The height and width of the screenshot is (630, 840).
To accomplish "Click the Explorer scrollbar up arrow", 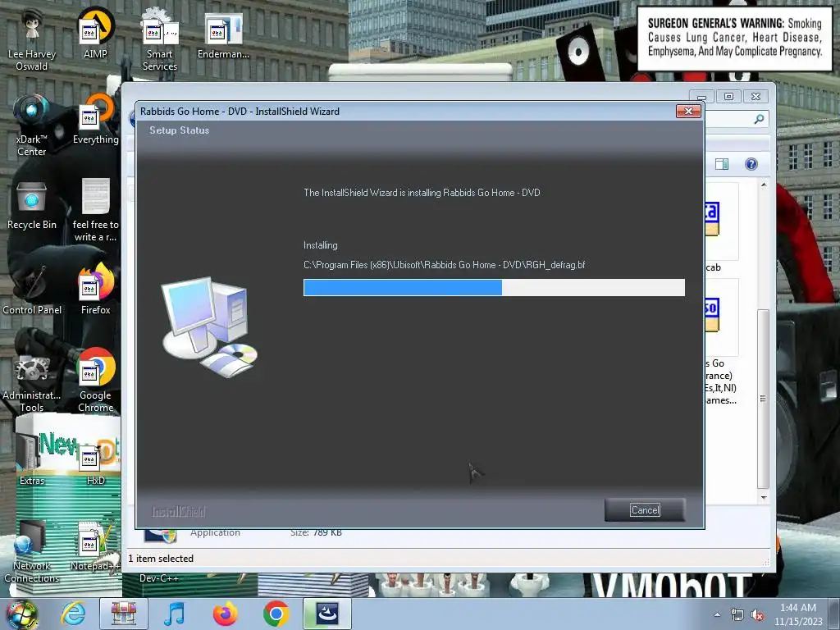I will click(x=764, y=185).
